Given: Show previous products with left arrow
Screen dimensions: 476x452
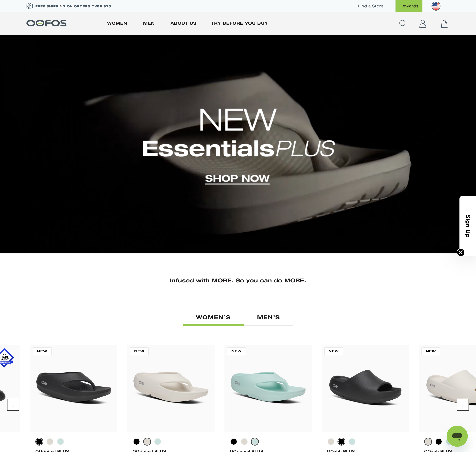Looking at the screenshot, I should point(13,405).
